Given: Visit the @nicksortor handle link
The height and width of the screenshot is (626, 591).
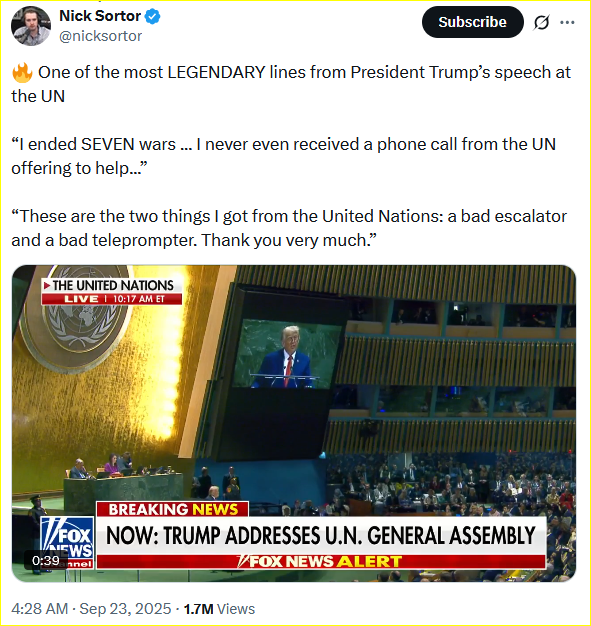Looking at the screenshot, I should click(100, 36).
